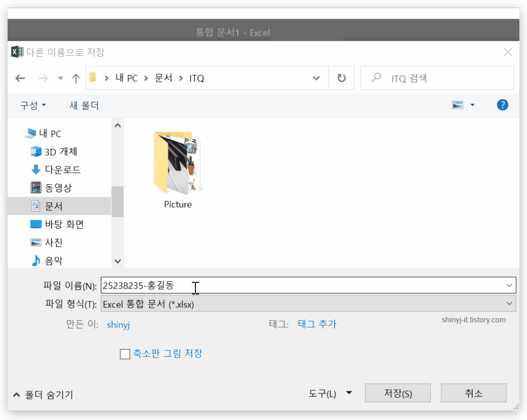Change view with the view icon

tap(457, 105)
